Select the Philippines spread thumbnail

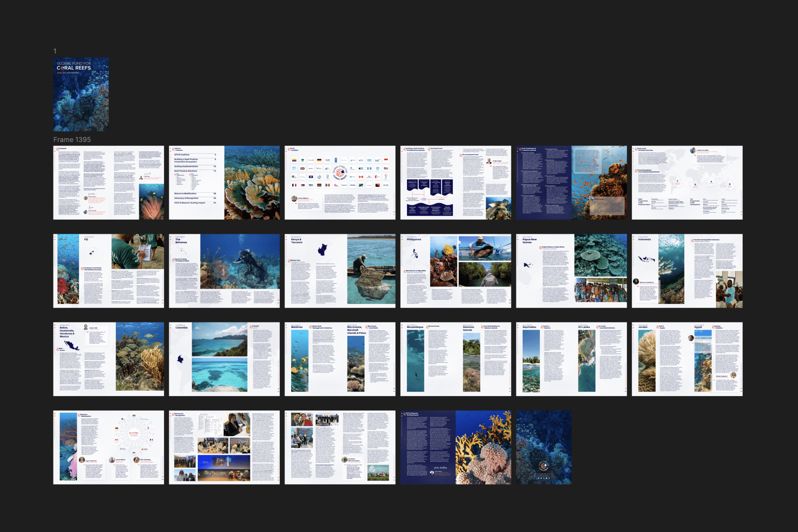click(x=456, y=271)
